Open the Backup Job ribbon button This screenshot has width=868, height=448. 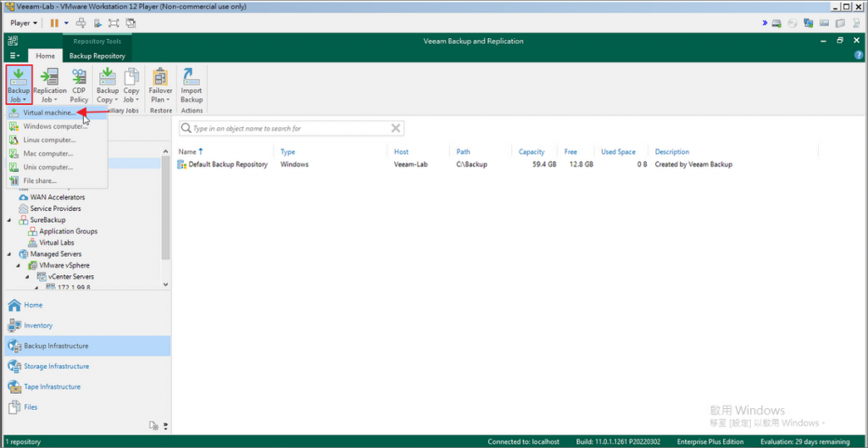tap(19, 85)
